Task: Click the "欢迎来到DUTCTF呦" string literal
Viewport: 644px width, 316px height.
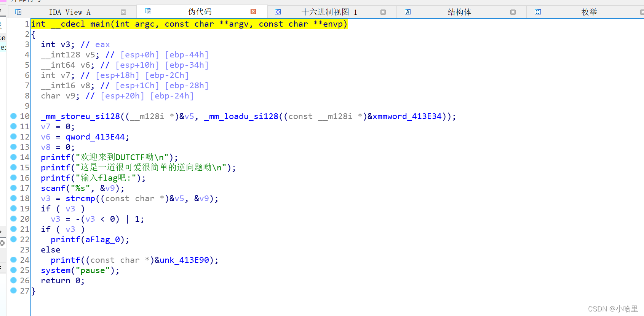Action: coord(122,157)
